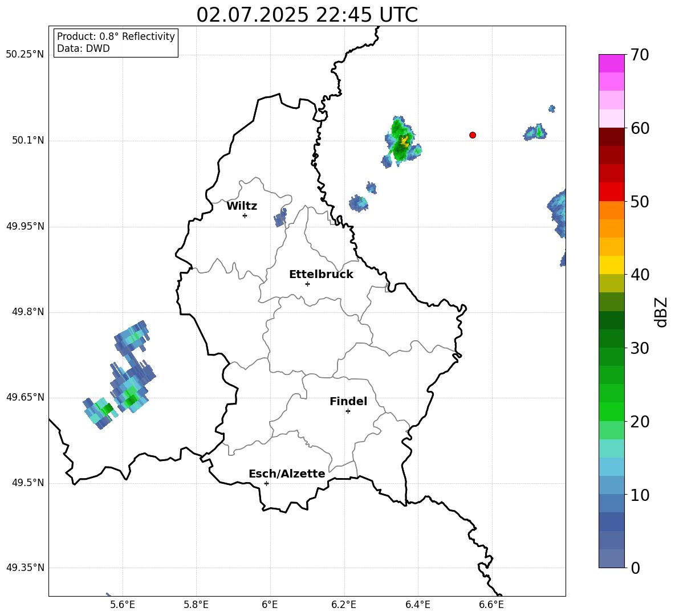
Task: Click the 10 colorbar tick label
Action: (x=639, y=495)
